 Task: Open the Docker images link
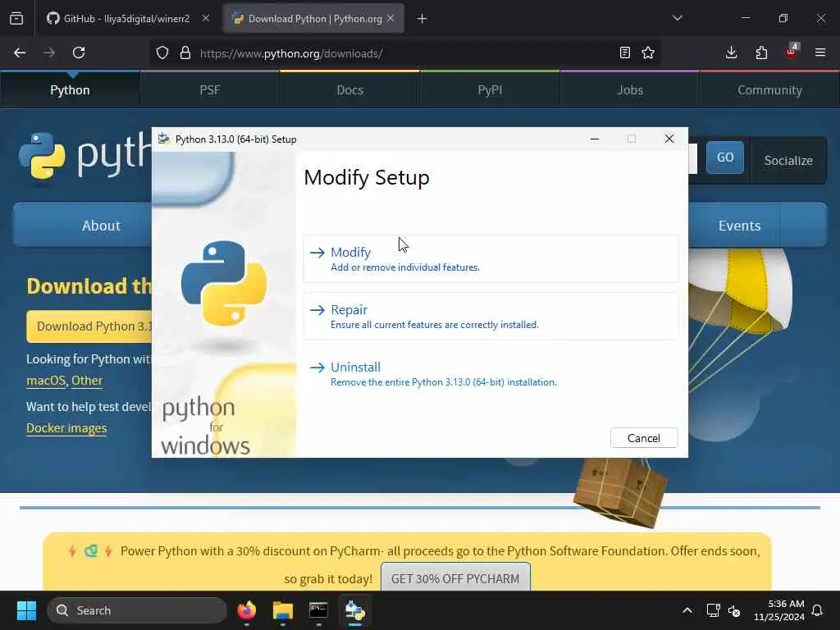[66, 428]
